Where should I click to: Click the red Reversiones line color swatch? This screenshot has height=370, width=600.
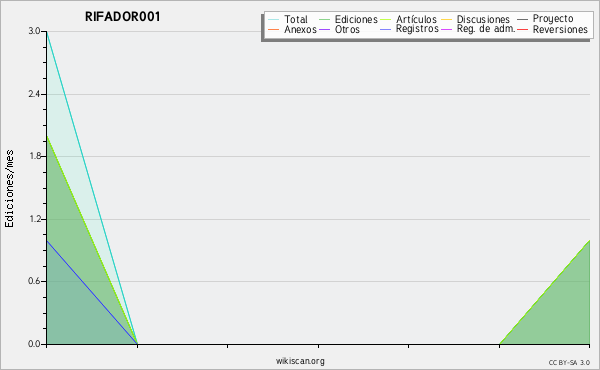tap(522, 29)
